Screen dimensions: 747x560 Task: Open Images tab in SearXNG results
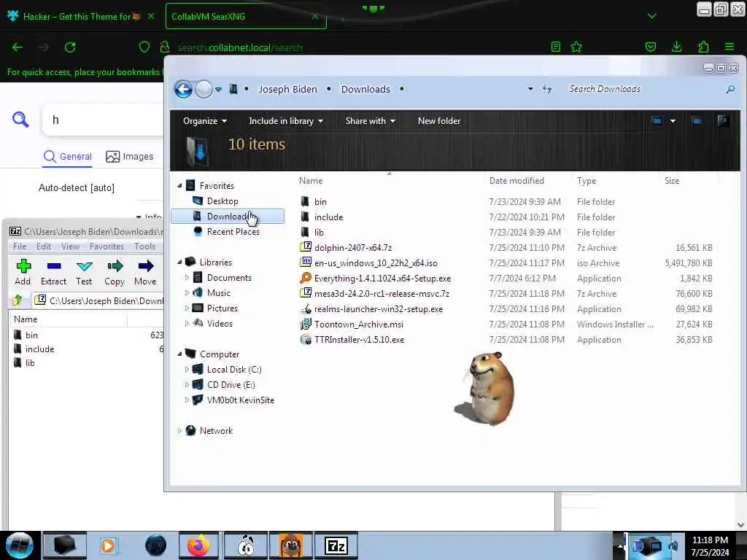tap(130, 156)
